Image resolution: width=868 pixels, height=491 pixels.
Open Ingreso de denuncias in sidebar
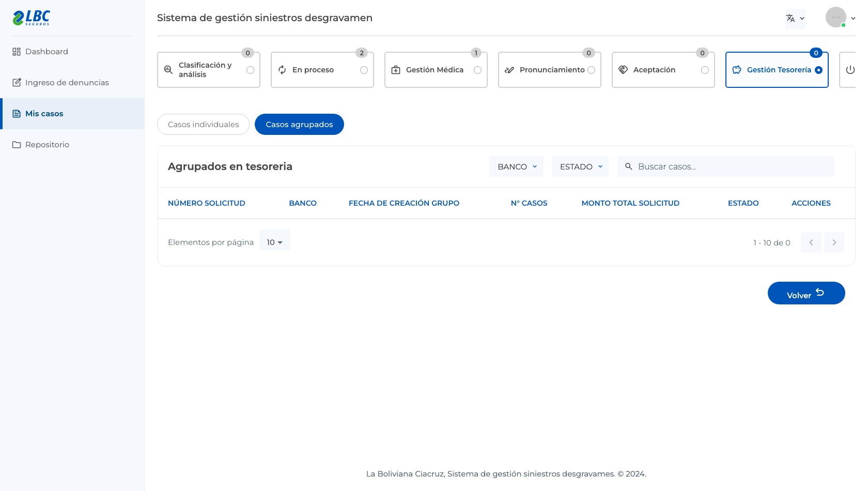[67, 83]
